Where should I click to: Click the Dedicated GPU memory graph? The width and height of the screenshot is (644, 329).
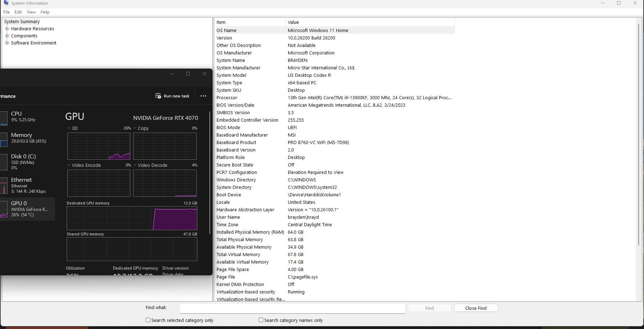(x=132, y=218)
